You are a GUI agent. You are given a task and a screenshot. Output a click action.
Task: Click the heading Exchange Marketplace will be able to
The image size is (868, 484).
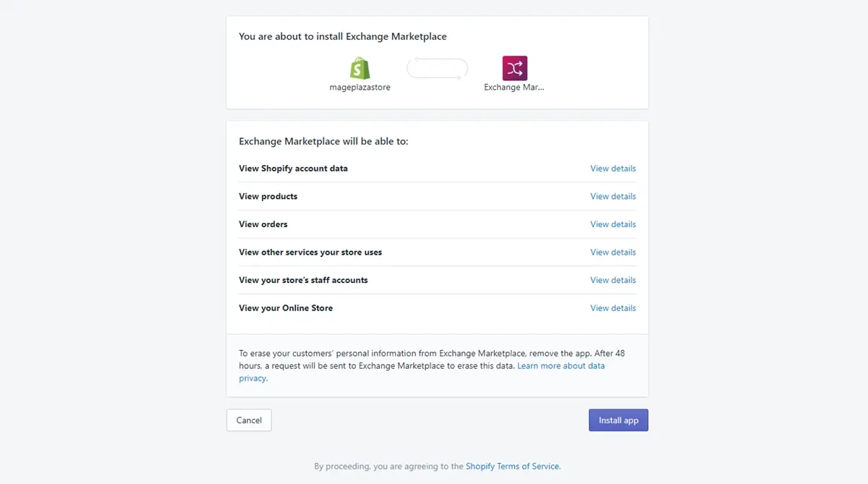[323, 141]
